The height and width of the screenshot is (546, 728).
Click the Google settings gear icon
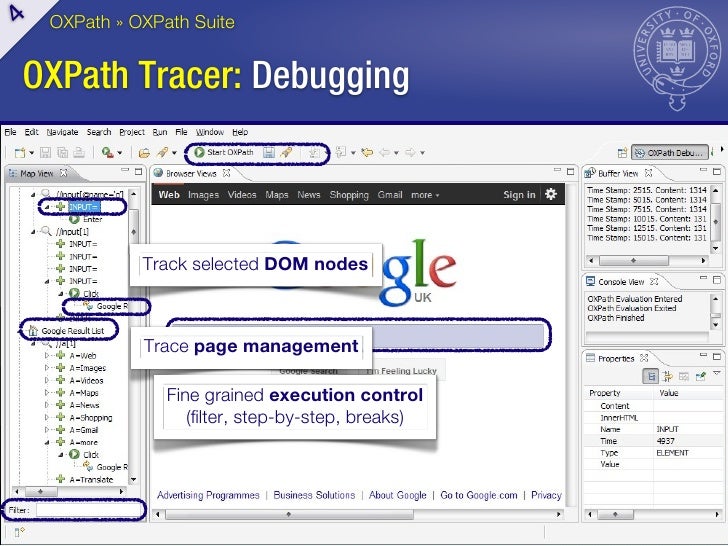click(x=551, y=194)
